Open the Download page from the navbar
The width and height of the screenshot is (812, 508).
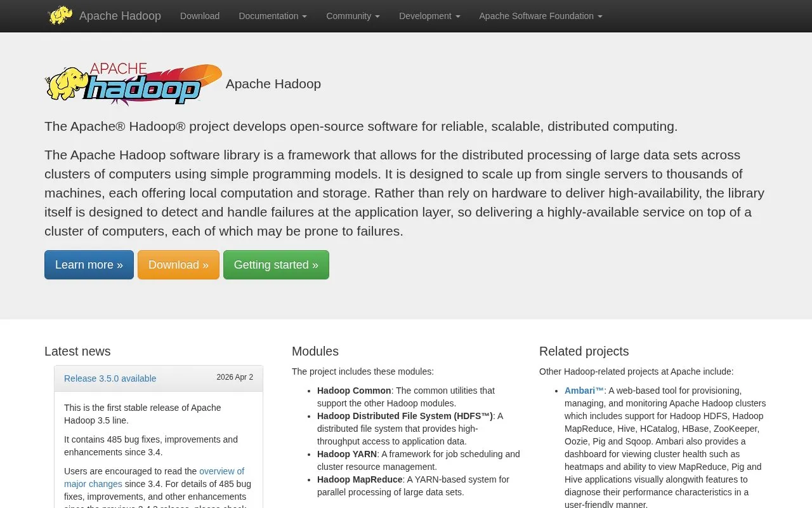[x=200, y=16]
